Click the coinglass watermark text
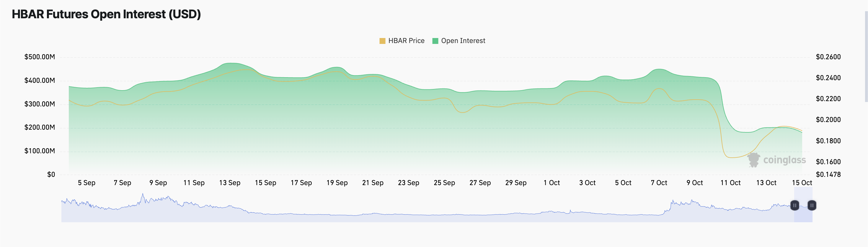 click(784, 160)
